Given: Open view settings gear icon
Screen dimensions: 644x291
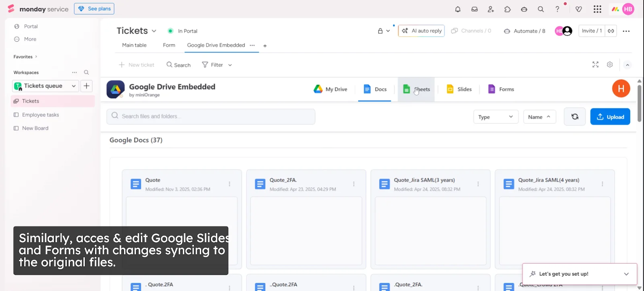Looking at the screenshot, I should coord(610,64).
